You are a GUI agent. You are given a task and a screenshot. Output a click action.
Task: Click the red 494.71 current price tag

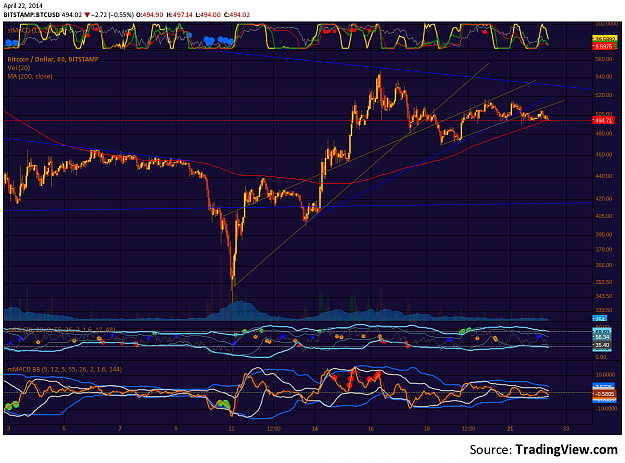point(603,120)
